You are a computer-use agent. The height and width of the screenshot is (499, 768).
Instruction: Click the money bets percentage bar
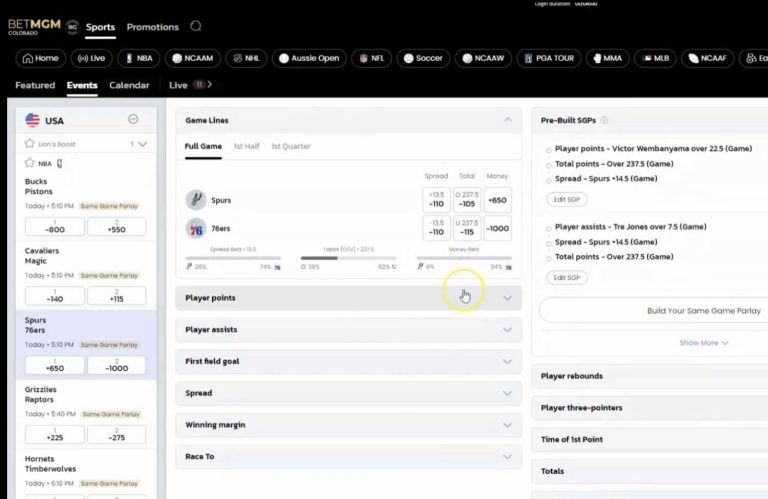464,258
